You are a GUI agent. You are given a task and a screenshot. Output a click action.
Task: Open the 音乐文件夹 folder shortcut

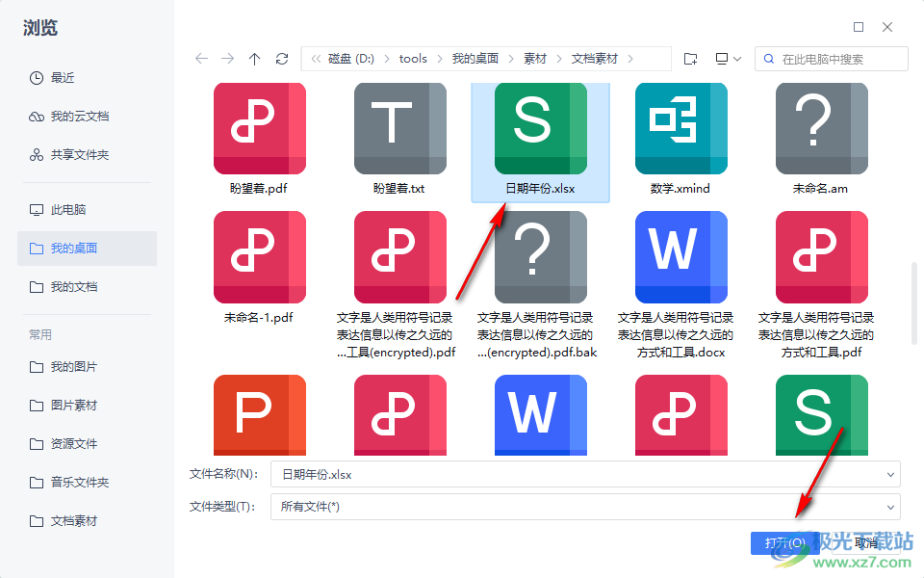(x=88, y=483)
